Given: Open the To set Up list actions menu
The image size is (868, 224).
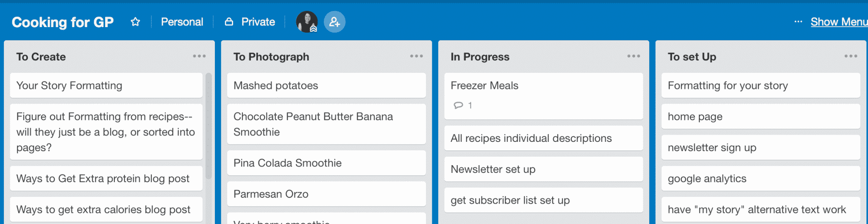Looking at the screenshot, I should click(851, 56).
